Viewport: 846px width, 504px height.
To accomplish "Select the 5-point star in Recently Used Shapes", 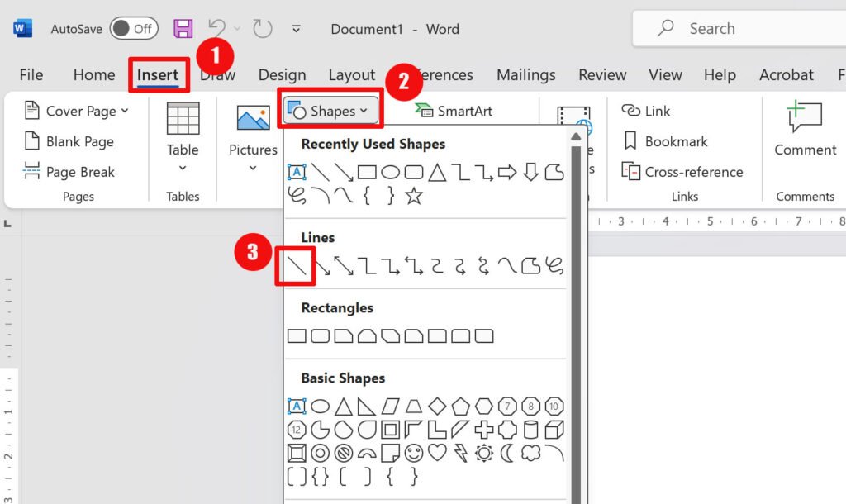I will tap(413, 196).
